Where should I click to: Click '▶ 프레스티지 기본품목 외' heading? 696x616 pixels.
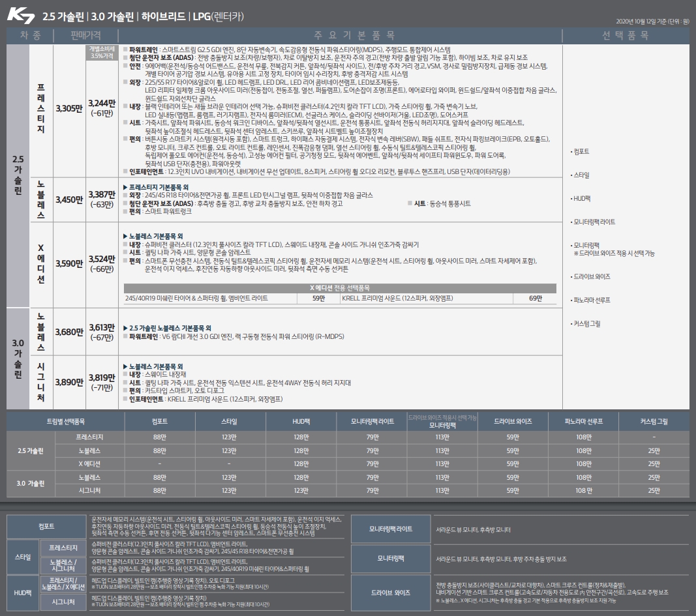tap(156, 187)
